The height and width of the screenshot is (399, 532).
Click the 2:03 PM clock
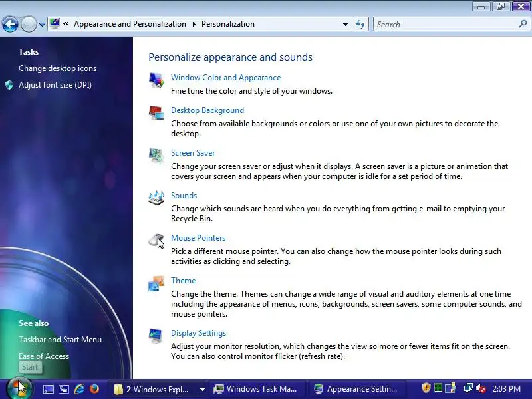click(x=506, y=389)
